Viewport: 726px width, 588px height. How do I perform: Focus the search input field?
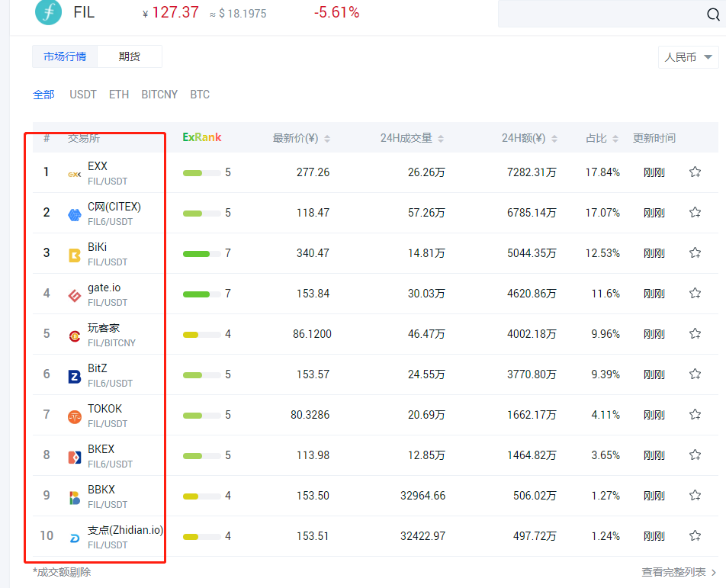[602, 14]
